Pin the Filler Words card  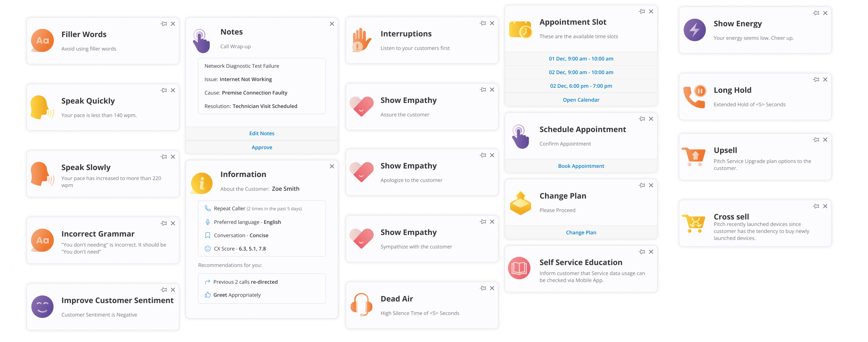point(164,24)
